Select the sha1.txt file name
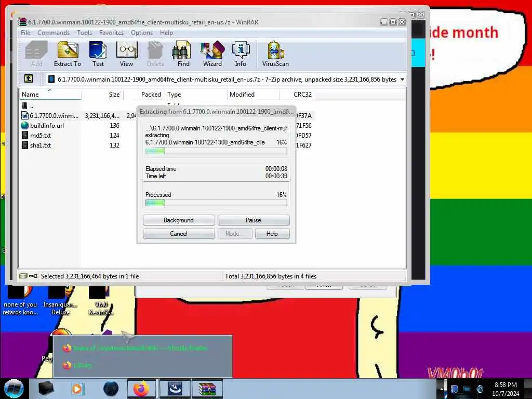This screenshot has width=532, height=399. [41, 145]
